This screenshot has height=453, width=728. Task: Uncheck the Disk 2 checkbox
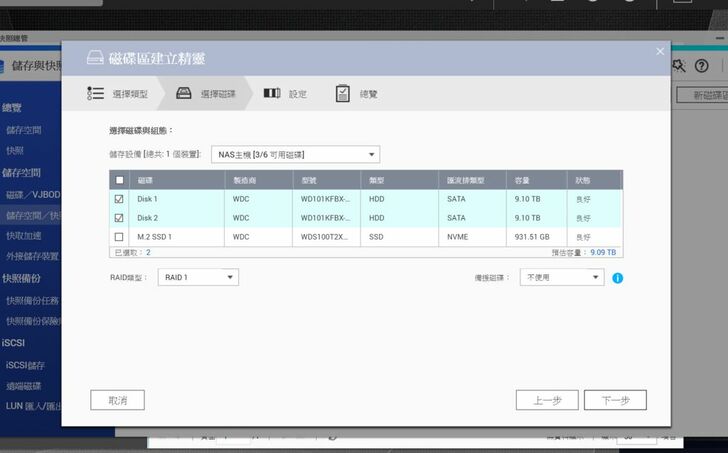coord(119,218)
